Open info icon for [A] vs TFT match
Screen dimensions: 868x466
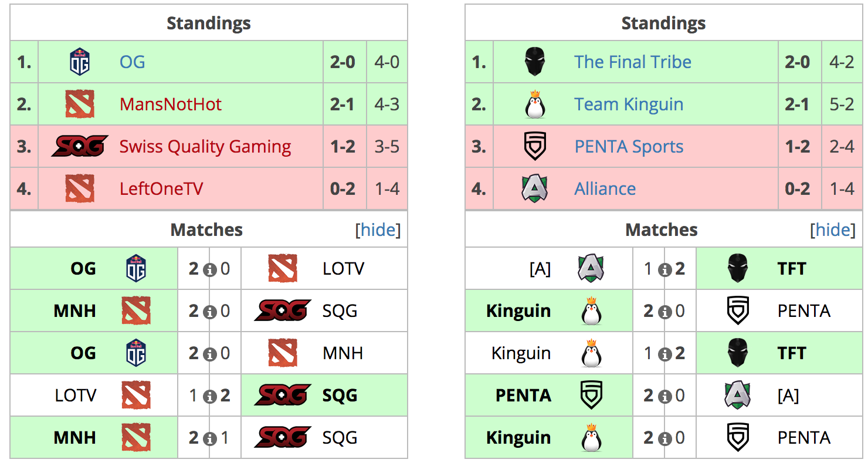click(x=664, y=269)
